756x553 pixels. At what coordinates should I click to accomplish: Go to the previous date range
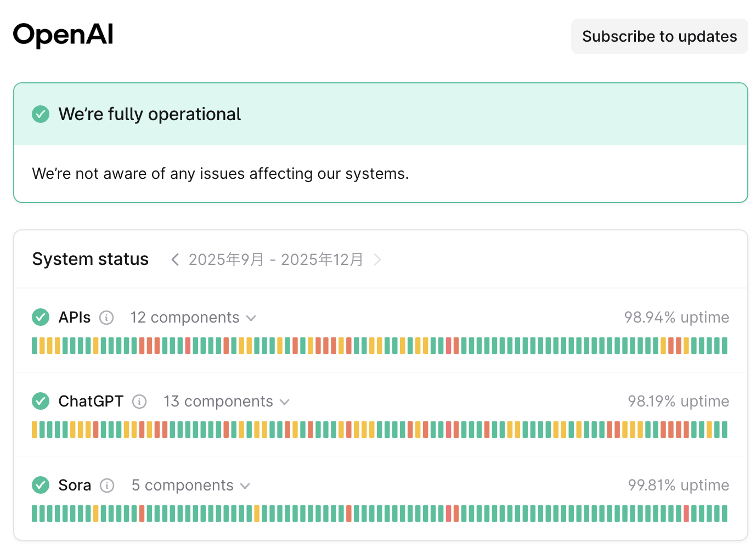point(175,259)
